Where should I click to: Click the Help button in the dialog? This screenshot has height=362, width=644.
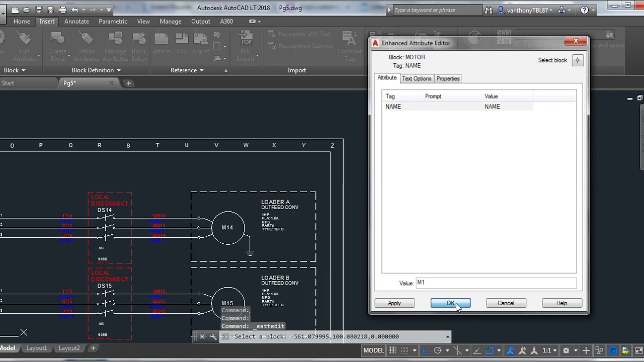(562, 303)
